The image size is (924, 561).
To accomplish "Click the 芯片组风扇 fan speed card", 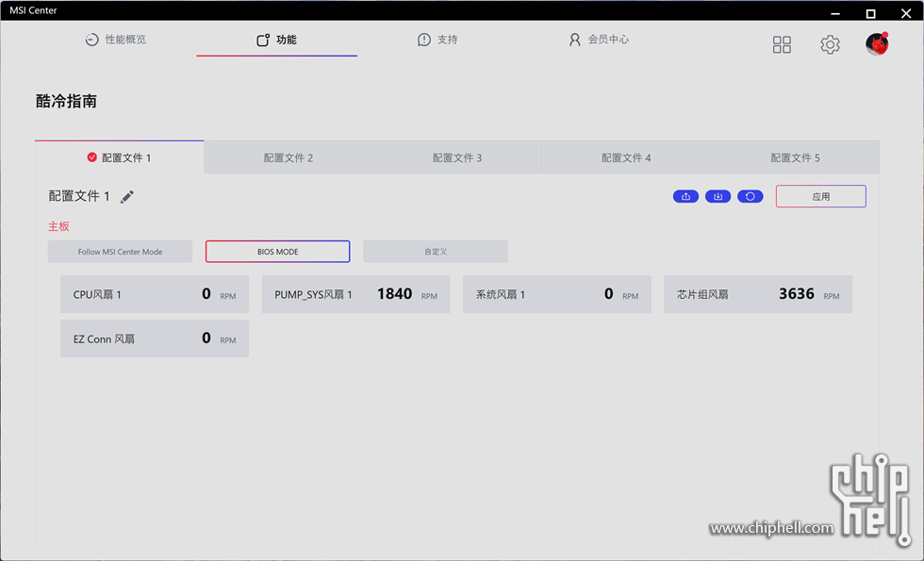I will (758, 294).
